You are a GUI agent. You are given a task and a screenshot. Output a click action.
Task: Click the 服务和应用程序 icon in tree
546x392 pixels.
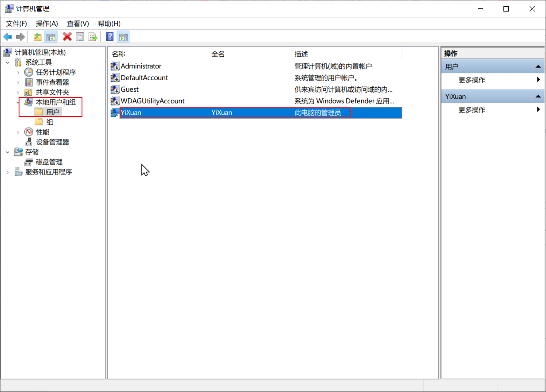click(18, 172)
